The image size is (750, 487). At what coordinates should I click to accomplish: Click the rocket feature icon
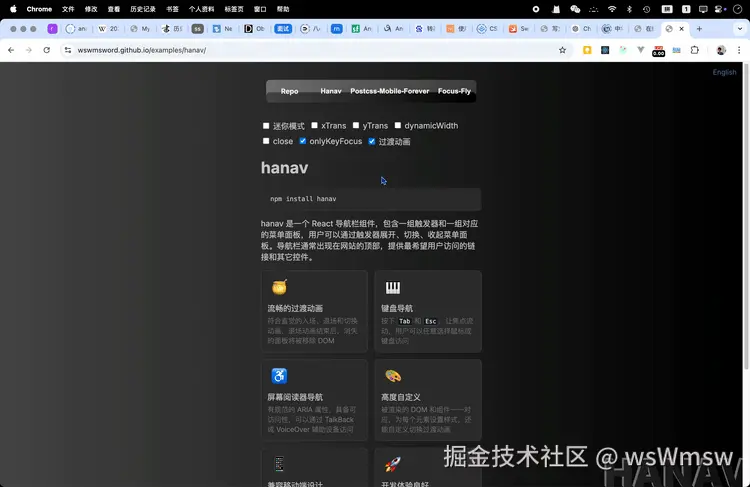pyautogui.click(x=393, y=464)
